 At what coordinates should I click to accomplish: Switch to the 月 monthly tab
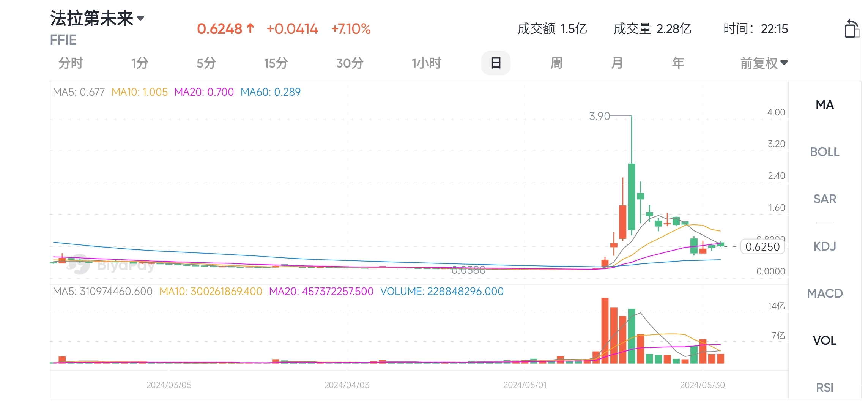[617, 63]
